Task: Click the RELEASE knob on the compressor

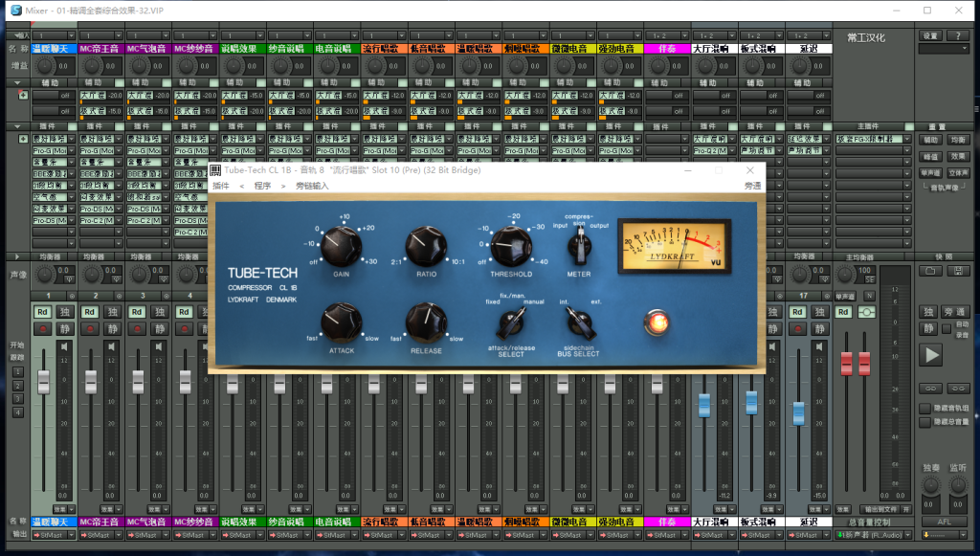Action: [x=426, y=323]
